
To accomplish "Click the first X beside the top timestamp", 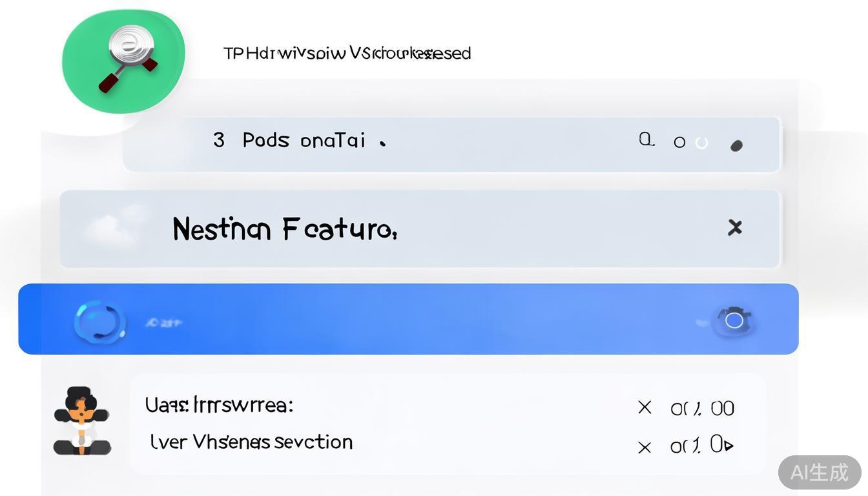I will pyautogui.click(x=644, y=407).
